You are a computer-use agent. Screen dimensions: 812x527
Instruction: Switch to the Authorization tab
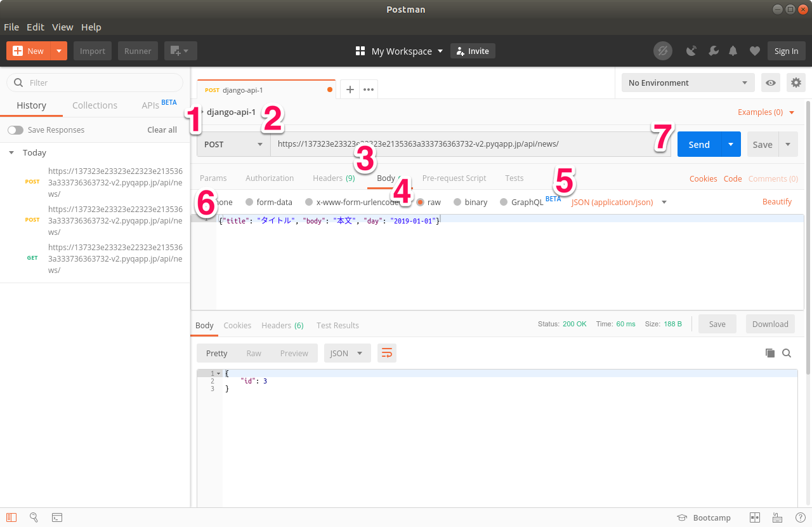click(270, 178)
